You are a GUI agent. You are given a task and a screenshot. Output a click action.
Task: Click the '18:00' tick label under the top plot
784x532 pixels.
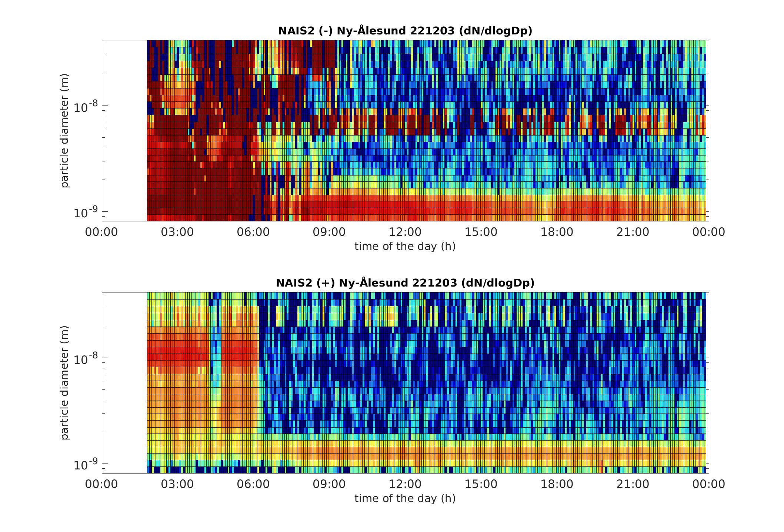[x=557, y=232]
